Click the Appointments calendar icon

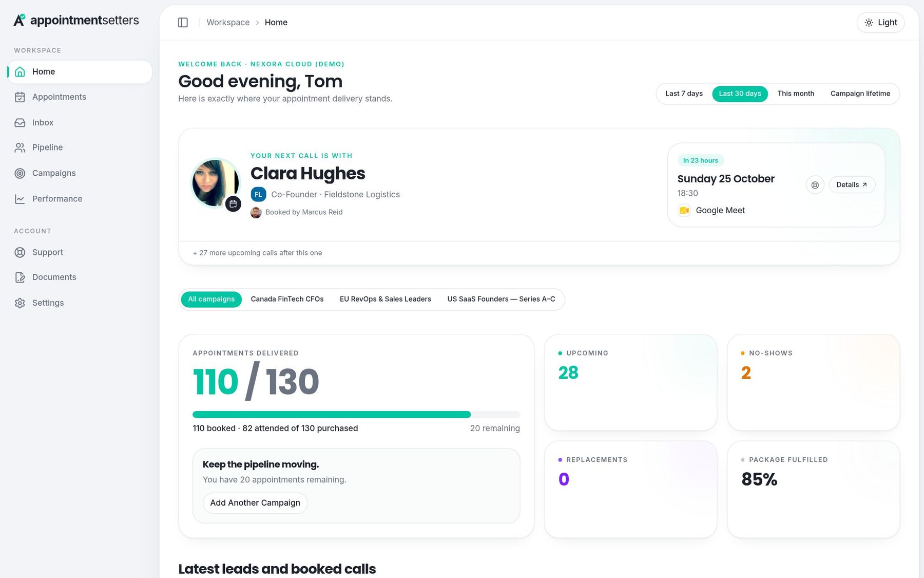pyautogui.click(x=20, y=97)
